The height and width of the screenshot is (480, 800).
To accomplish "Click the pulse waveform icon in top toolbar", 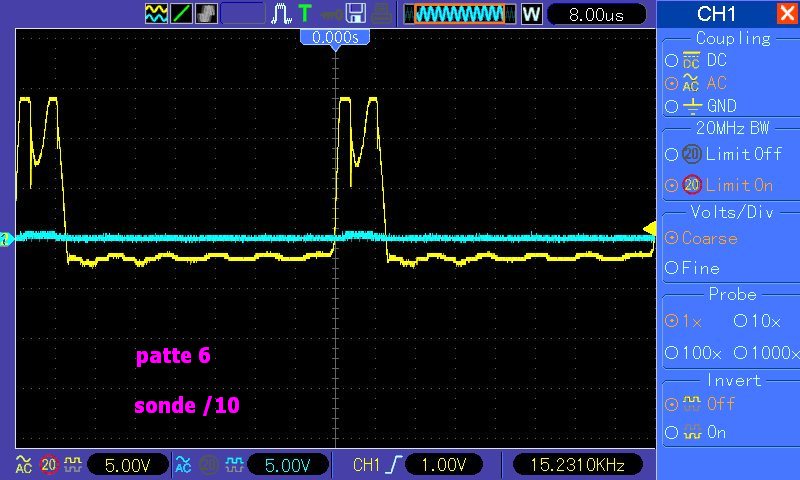I will coord(281,14).
